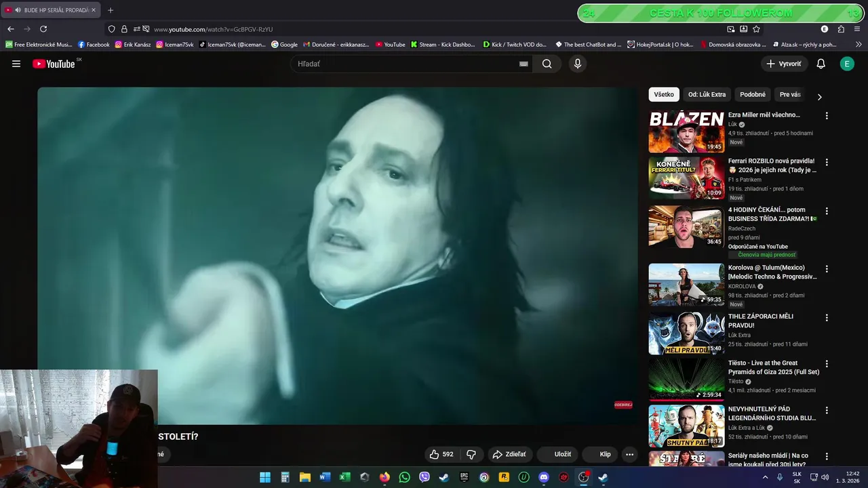
Task: Open options for 'Tiësto - Live' video
Action: coord(827,364)
